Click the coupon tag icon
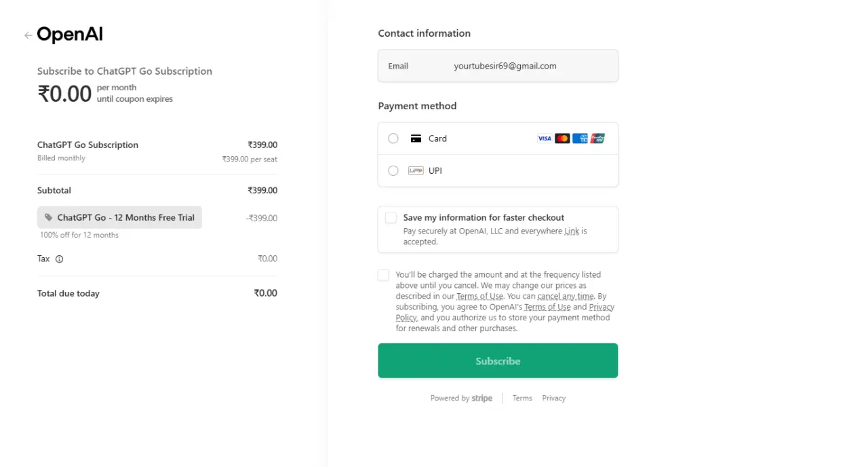 (48, 218)
